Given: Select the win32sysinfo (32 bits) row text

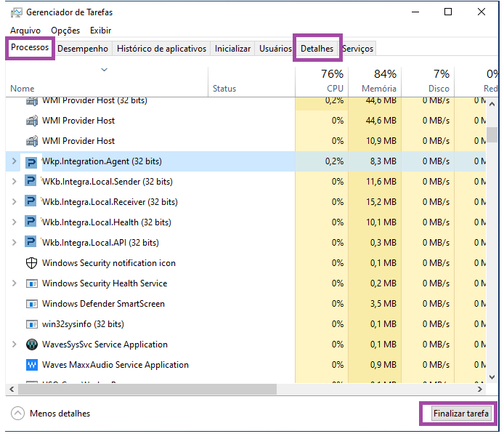Looking at the screenshot, I should (x=83, y=324).
